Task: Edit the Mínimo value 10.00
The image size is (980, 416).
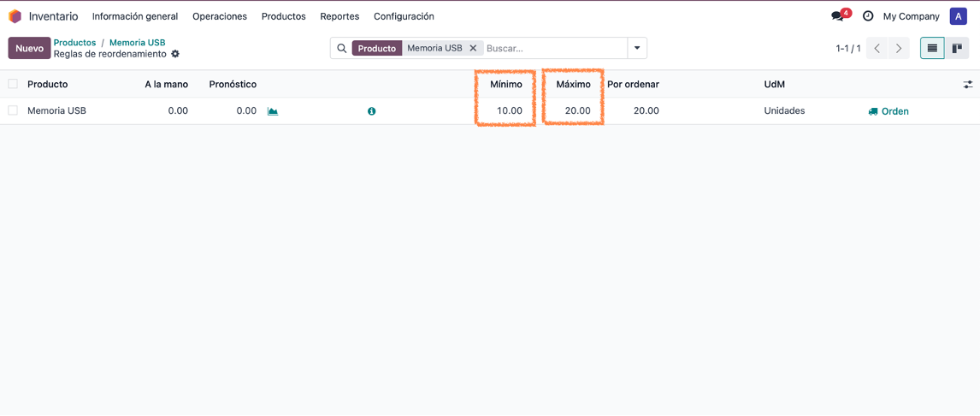Action: 510,110
